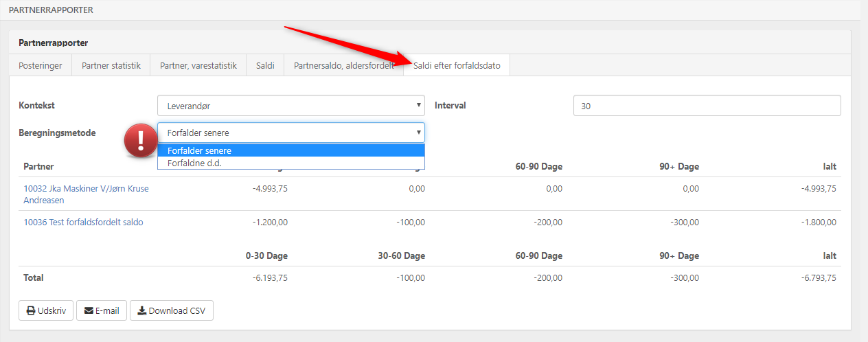Click the Partner column header
This screenshot has height=342, width=868.
pos(38,167)
